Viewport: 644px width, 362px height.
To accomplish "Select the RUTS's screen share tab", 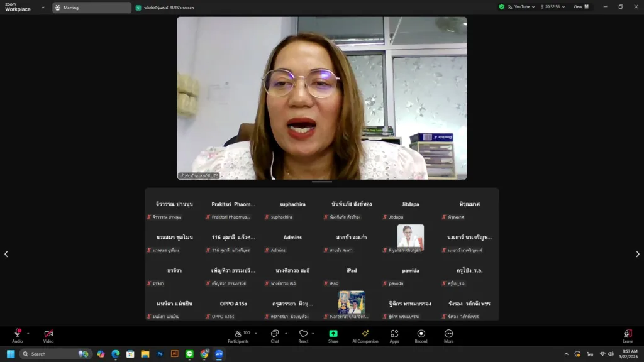I will coord(167,8).
